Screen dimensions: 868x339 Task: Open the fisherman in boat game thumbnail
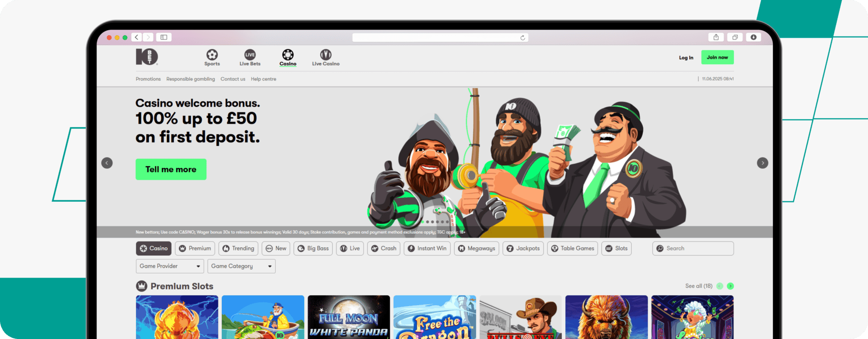(x=263, y=317)
